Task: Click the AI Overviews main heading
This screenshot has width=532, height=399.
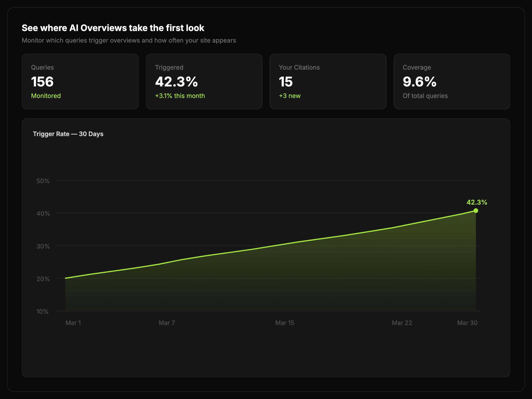Action: [x=113, y=28]
